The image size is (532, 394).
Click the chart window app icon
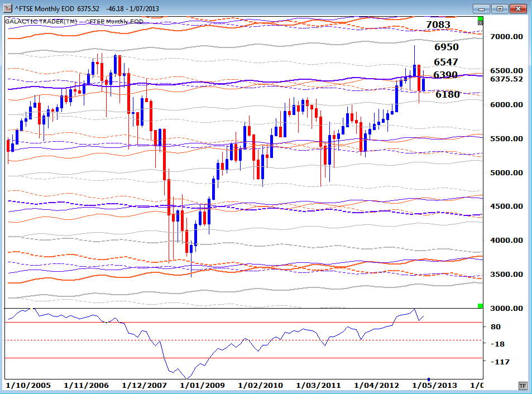[x=7, y=8]
